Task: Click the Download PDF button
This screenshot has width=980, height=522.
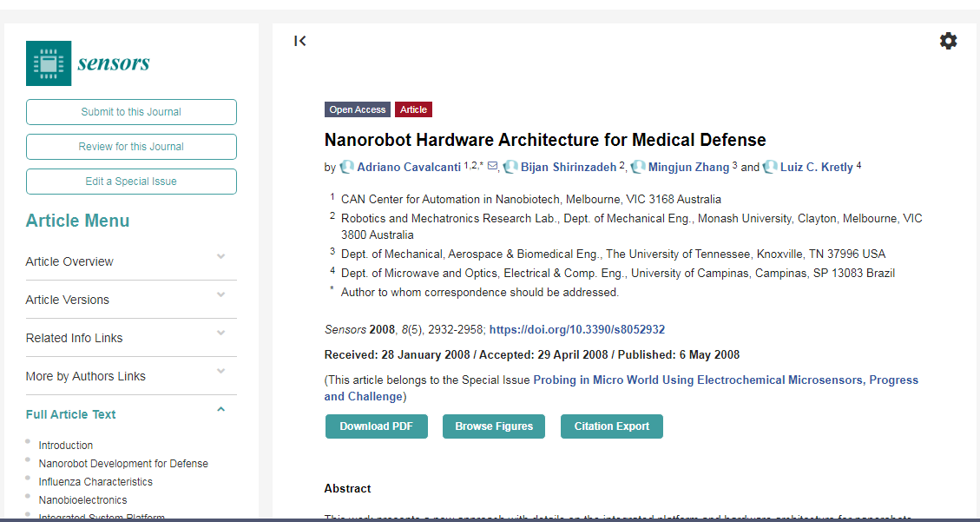Action: pyautogui.click(x=376, y=426)
